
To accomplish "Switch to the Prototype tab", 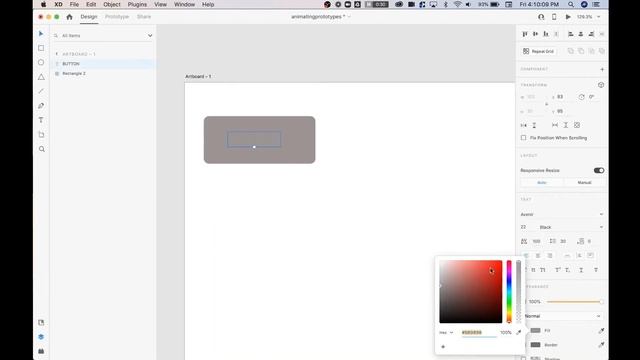I will coord(117,17).
